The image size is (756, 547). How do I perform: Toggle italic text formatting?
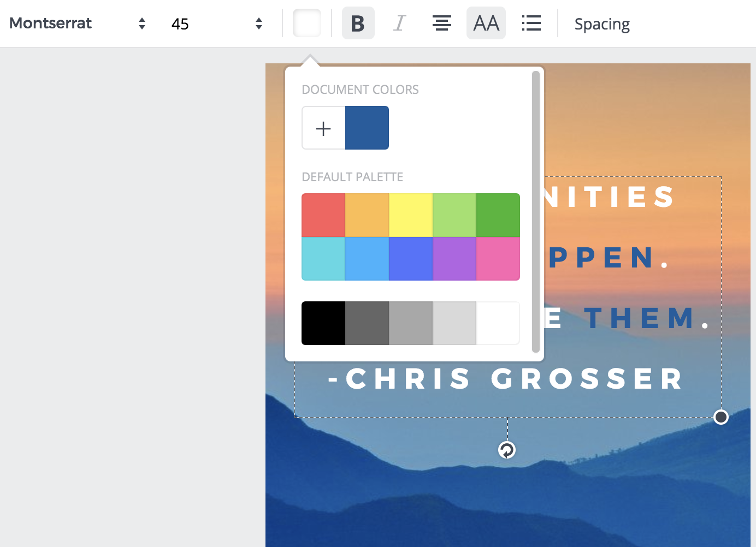399,23
